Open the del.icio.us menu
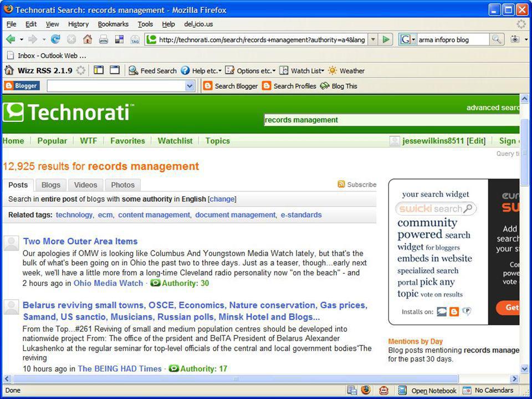532x399 pixels. 198,24
